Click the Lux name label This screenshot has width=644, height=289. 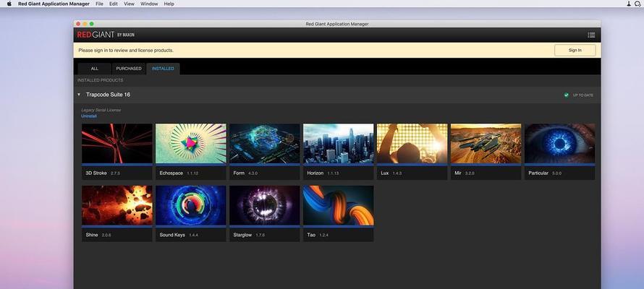pos(385,173)
